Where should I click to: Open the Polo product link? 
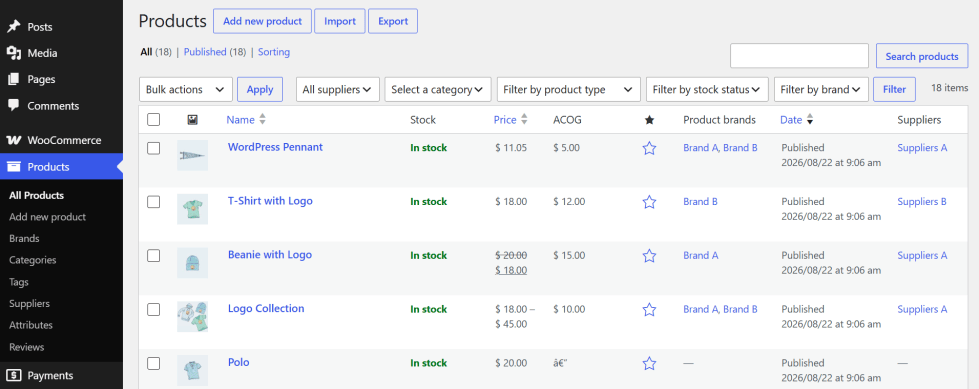239,362
